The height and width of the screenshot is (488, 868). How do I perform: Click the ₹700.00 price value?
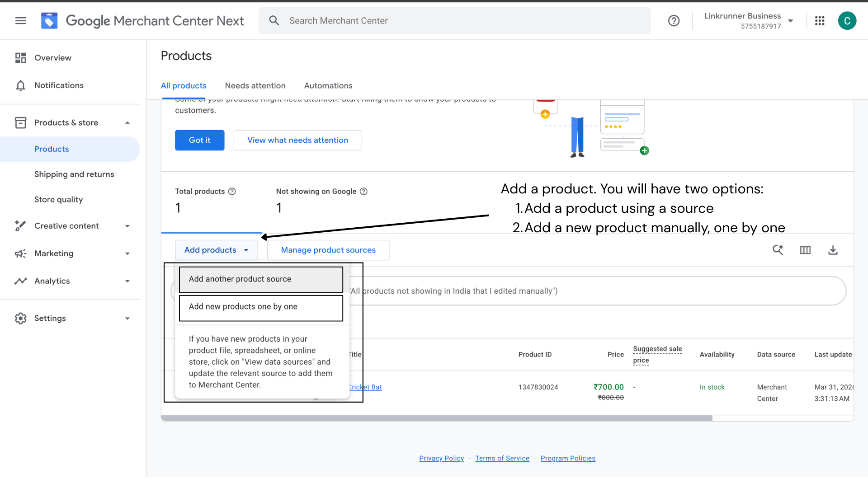[609, 387]
